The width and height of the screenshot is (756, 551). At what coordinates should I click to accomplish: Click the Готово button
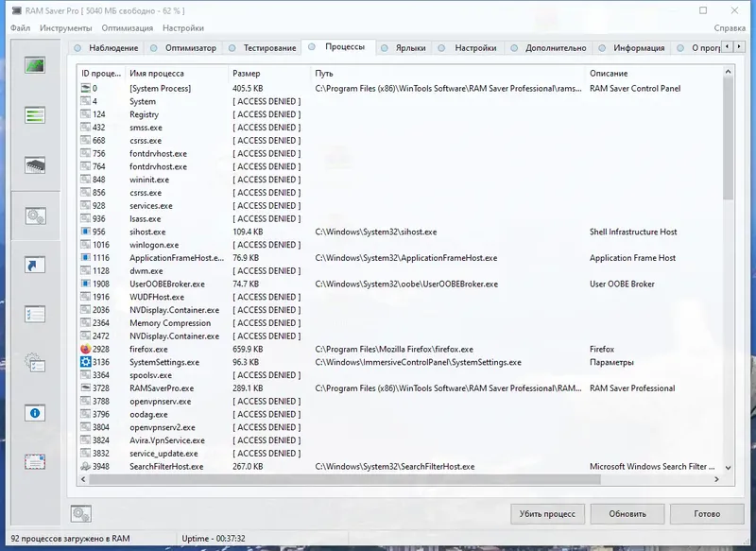pyautogui.click(x=707, y=513)
